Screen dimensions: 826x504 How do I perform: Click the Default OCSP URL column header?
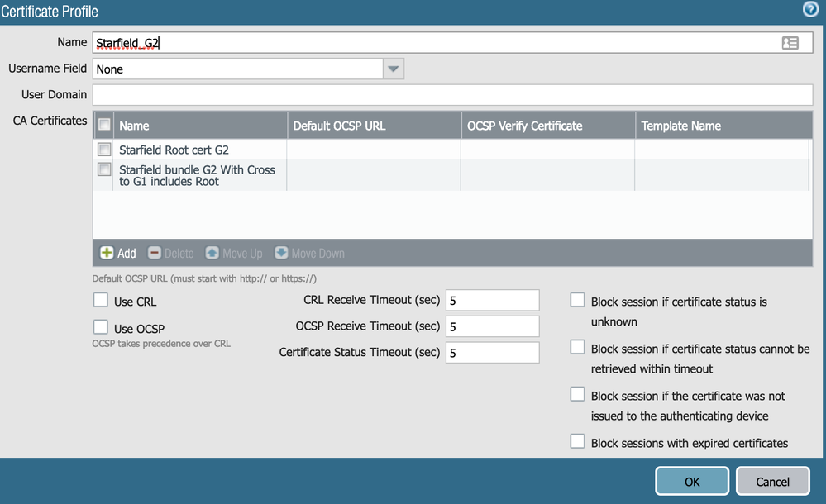(x=375, y=126)
